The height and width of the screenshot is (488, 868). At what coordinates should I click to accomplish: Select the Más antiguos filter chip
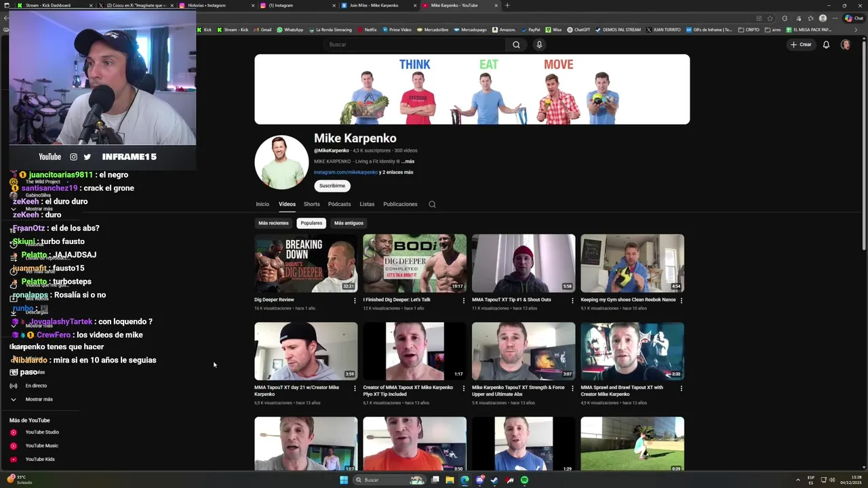tap(349, 223)
